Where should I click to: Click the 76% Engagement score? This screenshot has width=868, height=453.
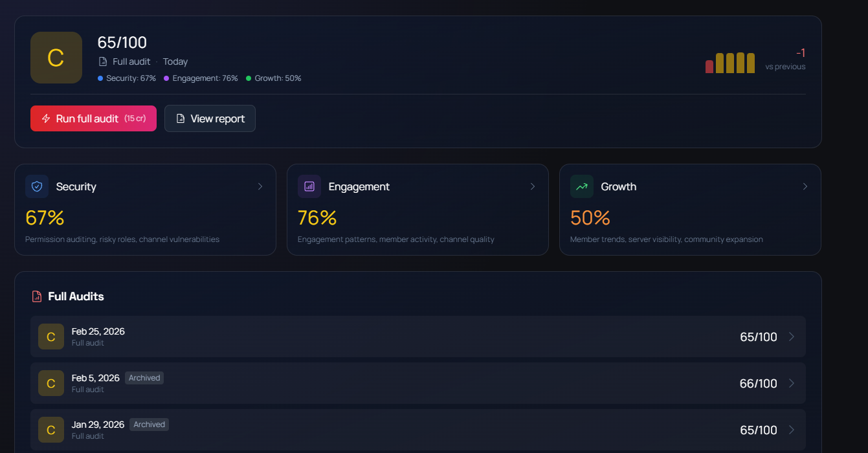tap(317, 218)
